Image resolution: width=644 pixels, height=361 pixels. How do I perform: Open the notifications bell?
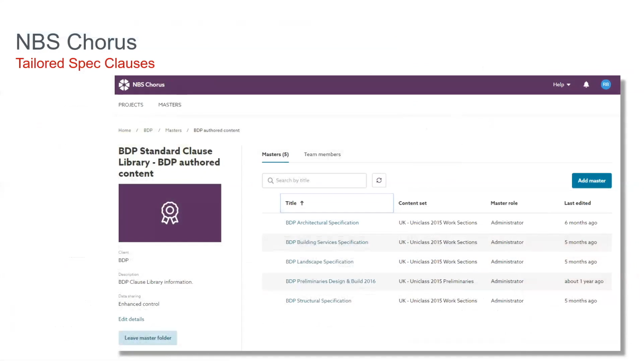coord(586,85)
